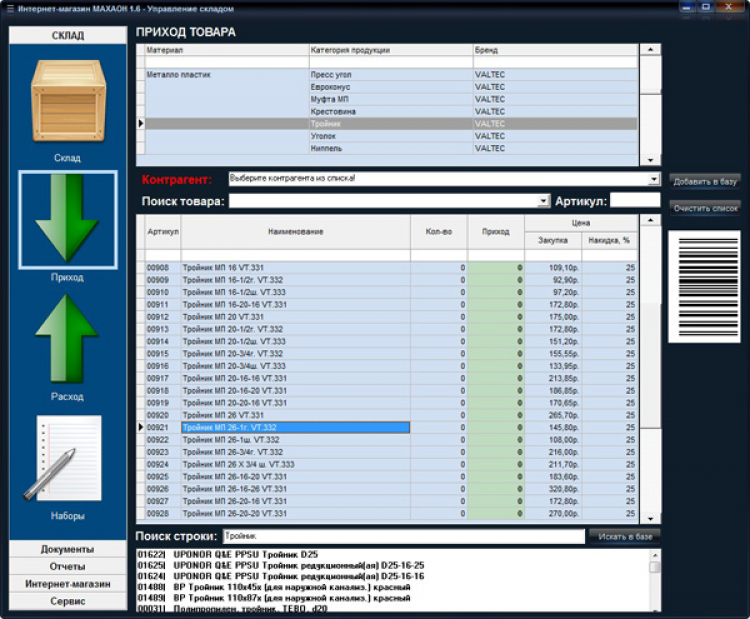The height and width of the screenshot is (619, 750).
Task: Click the Приход column header in the table
Action: coord(496,232)
